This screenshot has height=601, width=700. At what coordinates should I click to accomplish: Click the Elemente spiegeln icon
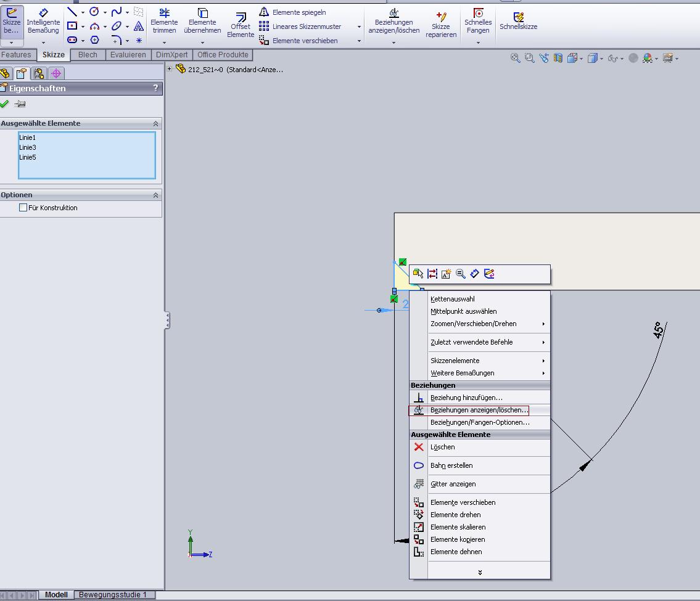pyautogui.click(x=264, y=12)
